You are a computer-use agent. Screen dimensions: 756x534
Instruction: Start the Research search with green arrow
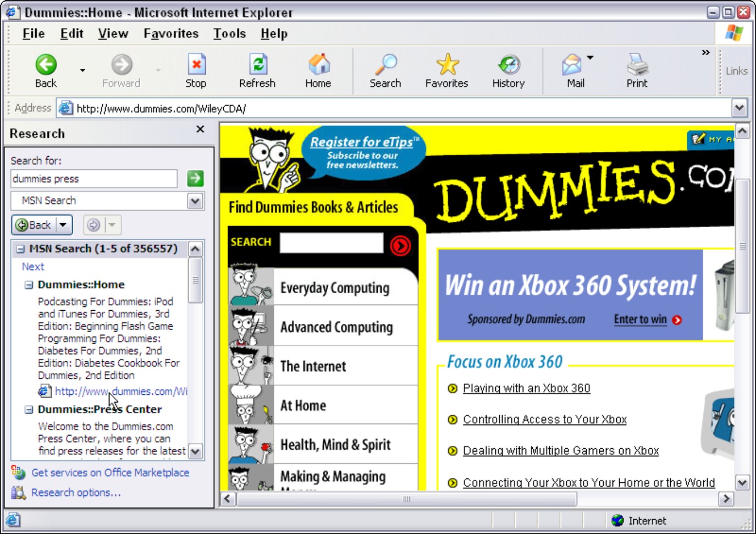195,178
